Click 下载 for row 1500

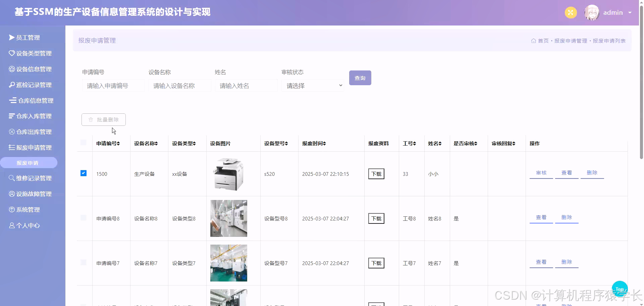(x=376, y=174)
